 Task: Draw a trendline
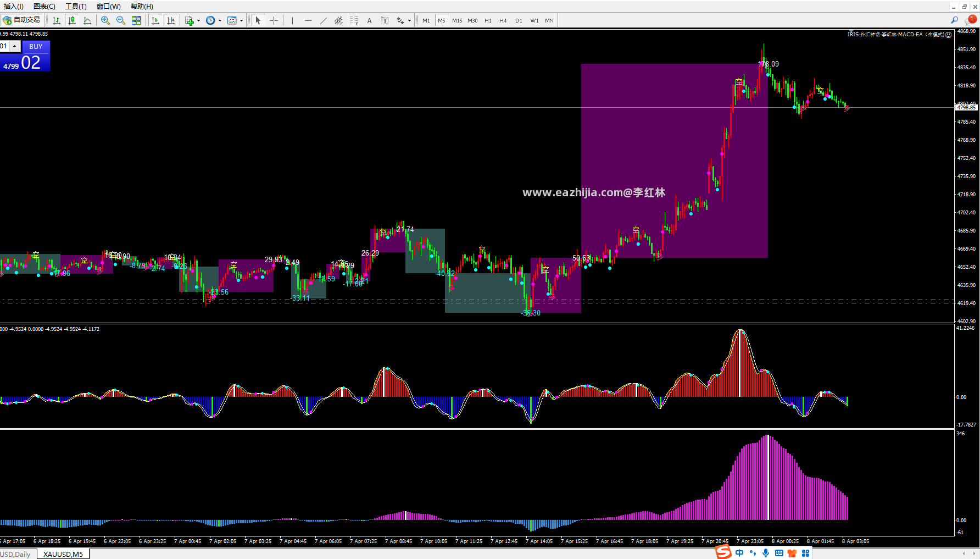tap(323, 20)
